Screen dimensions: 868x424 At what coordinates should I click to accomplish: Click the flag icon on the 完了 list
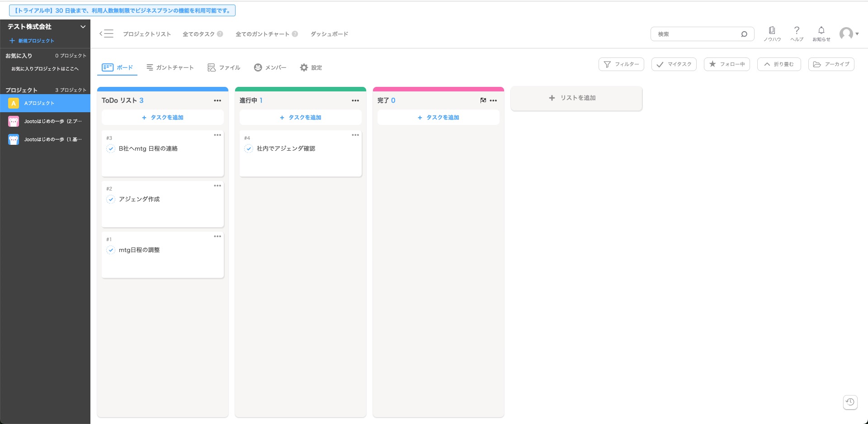coord(483,100)
